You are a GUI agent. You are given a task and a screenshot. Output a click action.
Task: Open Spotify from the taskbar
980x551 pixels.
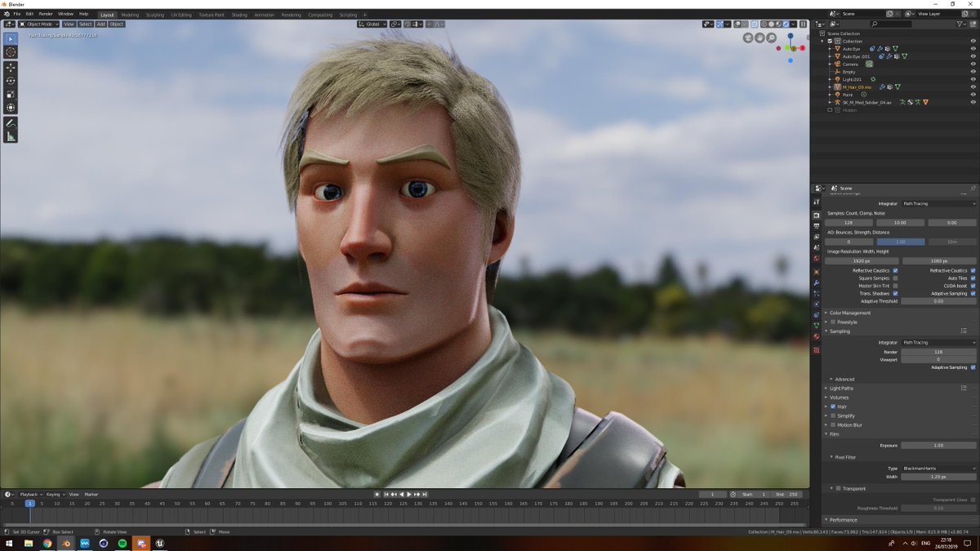(122, 543)
